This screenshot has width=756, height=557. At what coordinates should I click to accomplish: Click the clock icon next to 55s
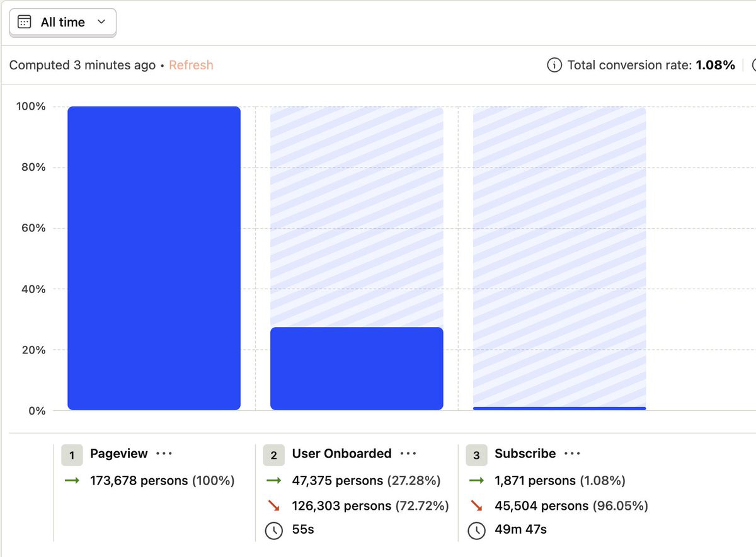(273, 530)
